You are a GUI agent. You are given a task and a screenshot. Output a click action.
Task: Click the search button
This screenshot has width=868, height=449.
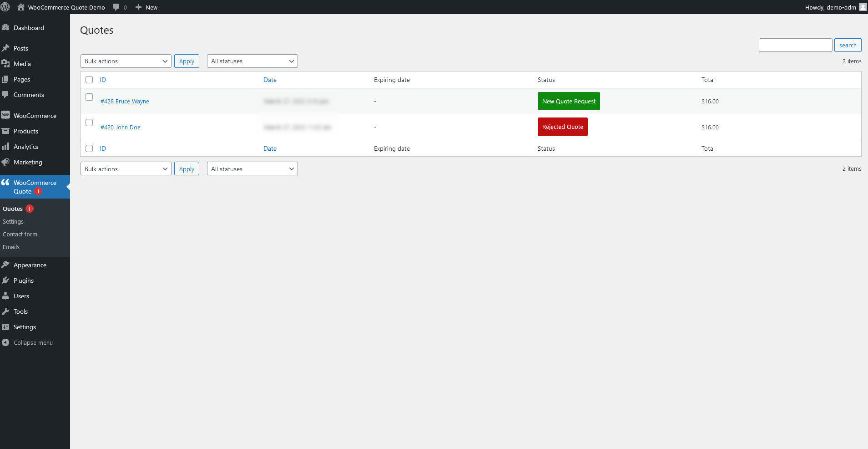(848, 45)
